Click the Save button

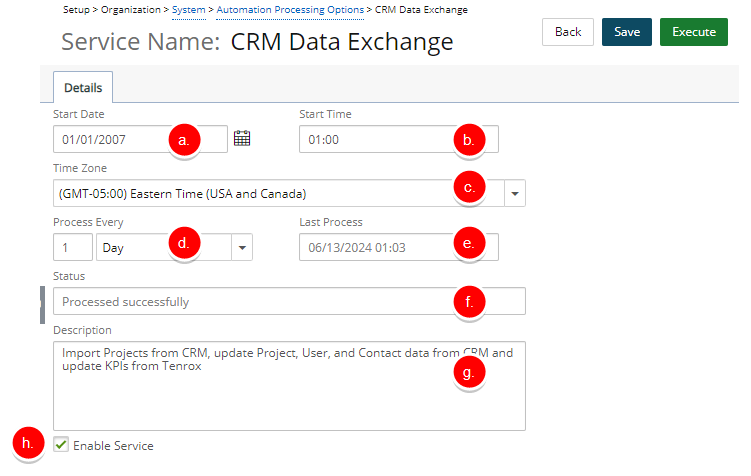point(626,32)
